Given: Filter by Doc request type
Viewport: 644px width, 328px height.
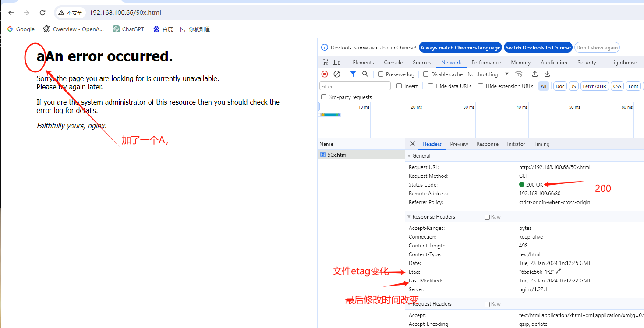Looking at the screenshot, I should [560, 86].
